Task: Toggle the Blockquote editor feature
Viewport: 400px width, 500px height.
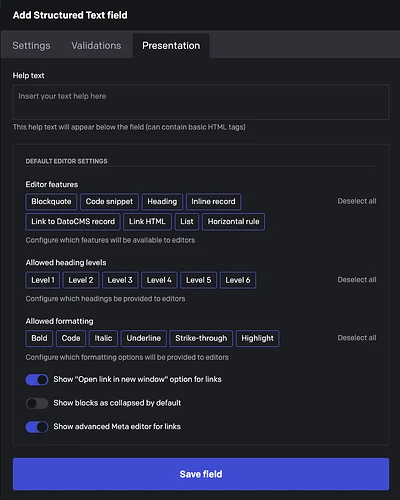Action: 51,202
